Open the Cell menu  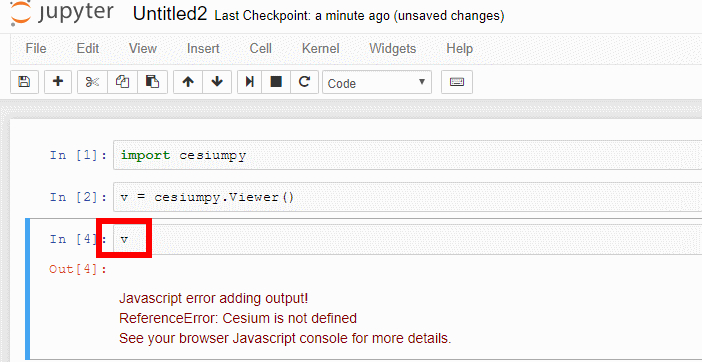point(261,48)
